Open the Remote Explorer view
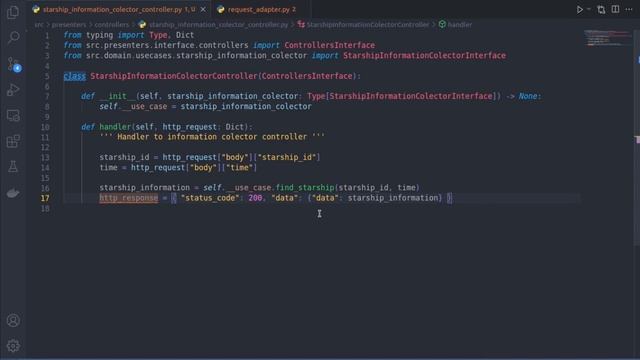Screen dimensions: 640x360 (x=13, y=116)
